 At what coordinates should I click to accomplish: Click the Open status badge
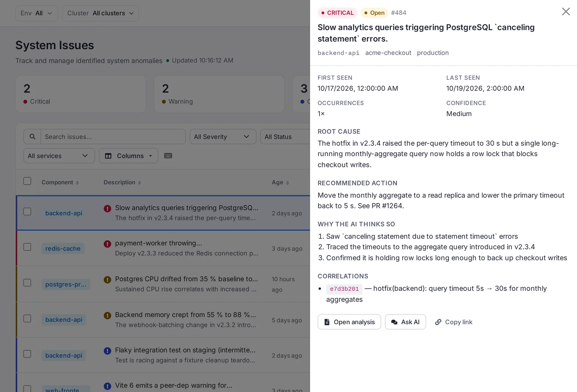[x=374, y=13]
